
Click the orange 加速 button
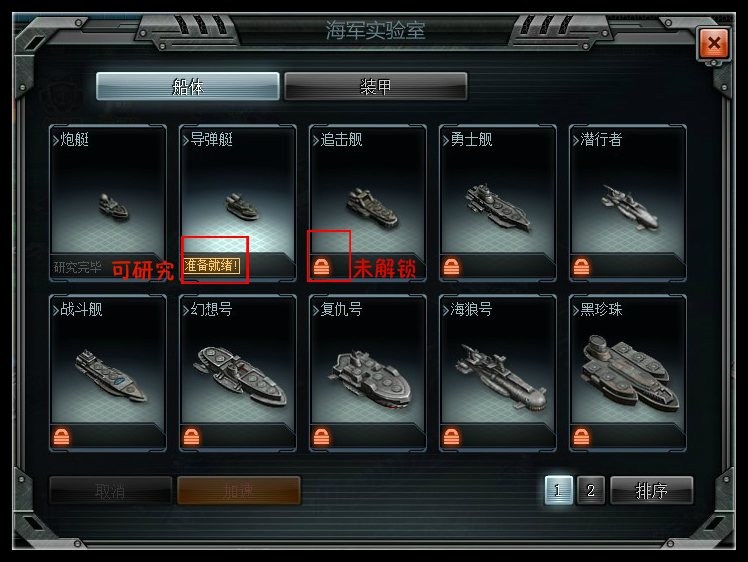[239, 490]
